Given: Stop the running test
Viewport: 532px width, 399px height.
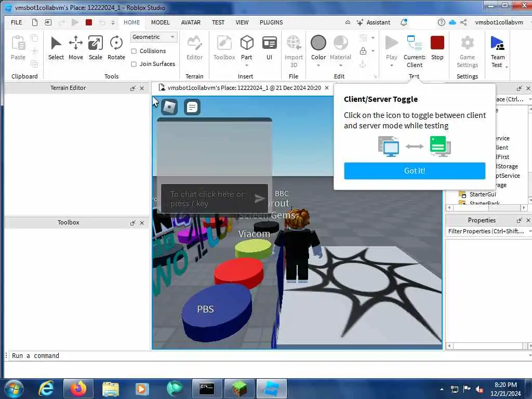Looking at the screenshot, I should click(437, 48).
